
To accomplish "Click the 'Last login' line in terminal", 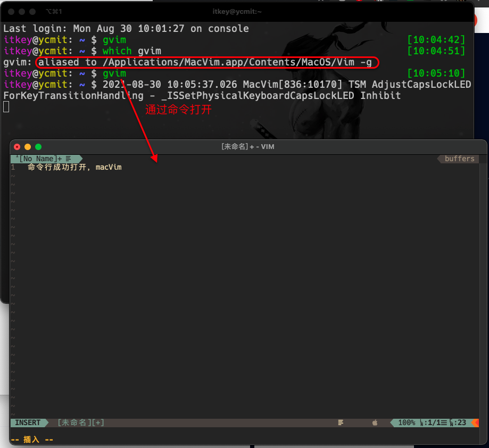I will coord(126,29).
